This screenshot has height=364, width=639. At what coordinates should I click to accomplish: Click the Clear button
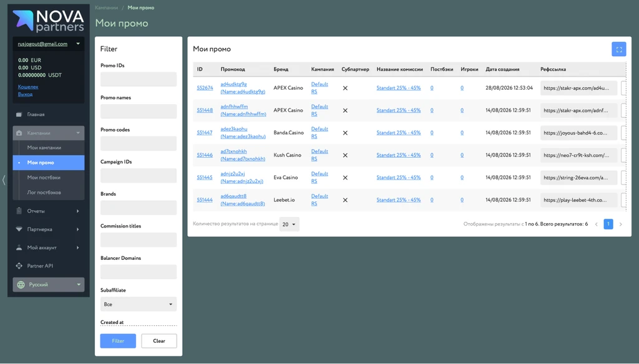[159, 341]
